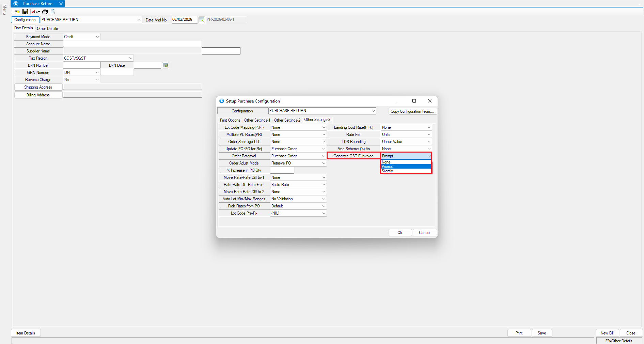Click Copy Configuration From button

412,111
